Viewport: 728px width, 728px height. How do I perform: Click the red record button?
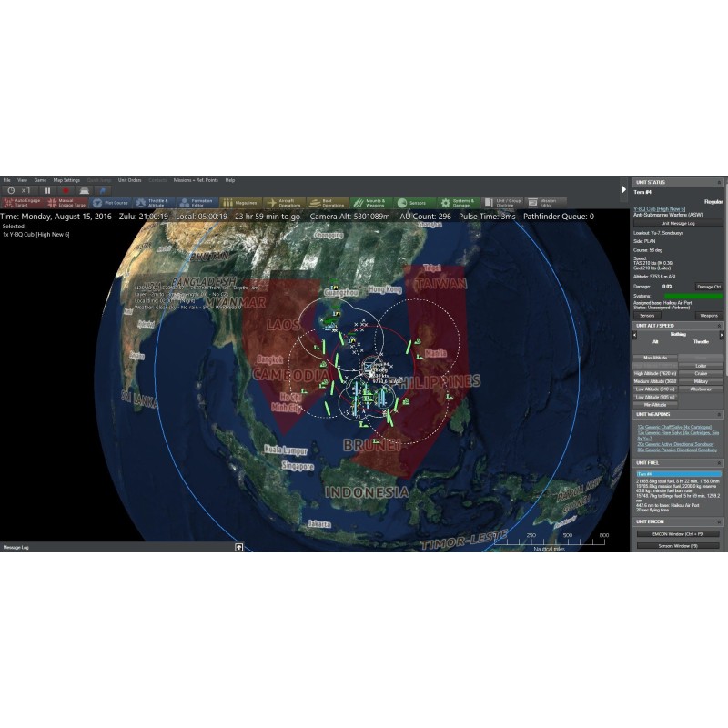point(66,190)
